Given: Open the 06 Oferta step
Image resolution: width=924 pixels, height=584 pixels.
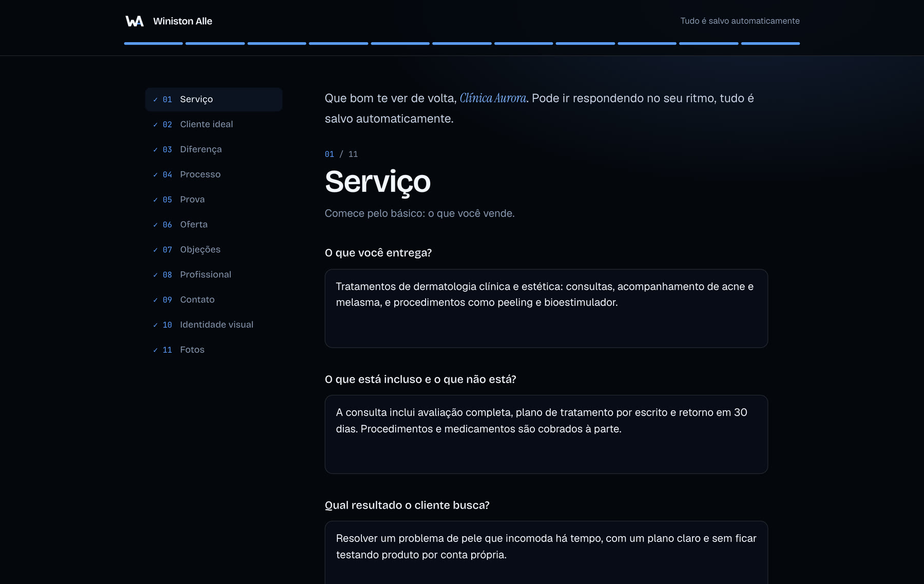Looking at the screenshot, I should (x=214, y=225).
